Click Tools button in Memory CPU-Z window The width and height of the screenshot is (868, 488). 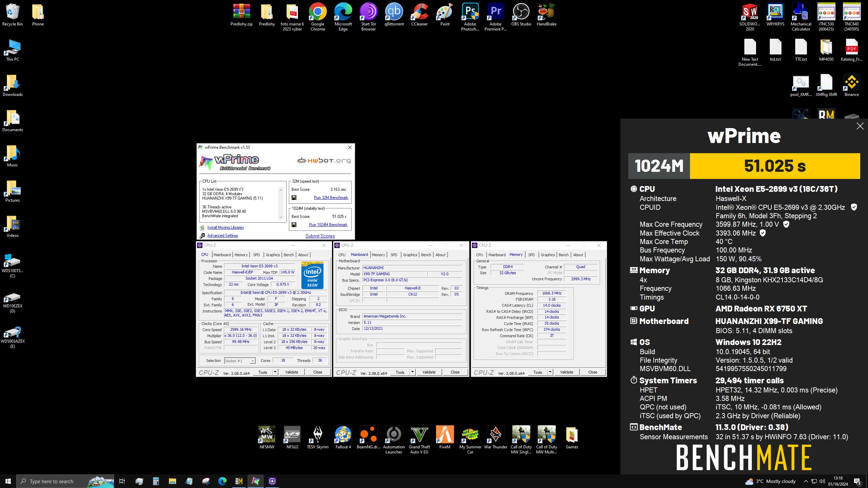click(x=538, y=372)
